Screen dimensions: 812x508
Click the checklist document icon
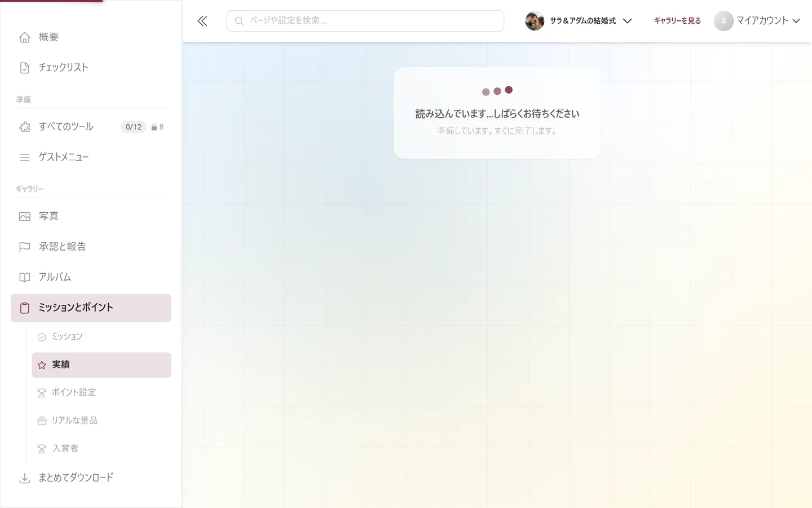point(25,68)
